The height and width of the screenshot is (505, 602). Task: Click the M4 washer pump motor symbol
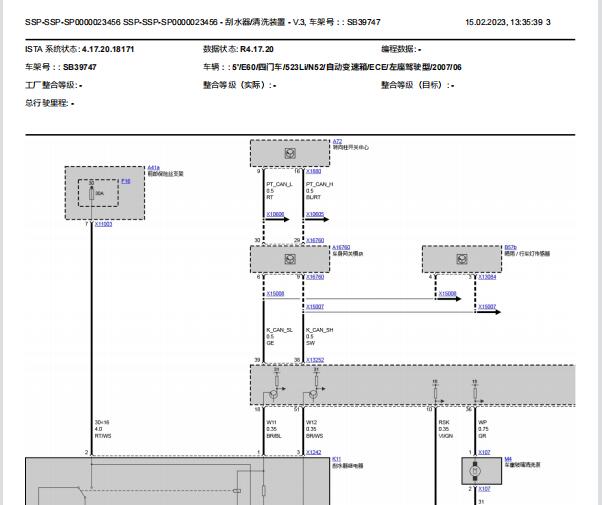475,471
